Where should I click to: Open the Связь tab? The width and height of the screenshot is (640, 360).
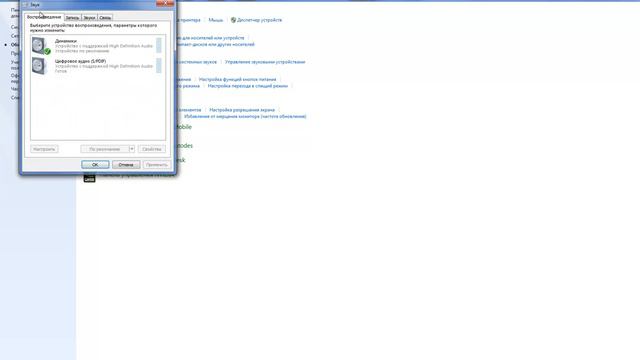(x=105, y=18)
